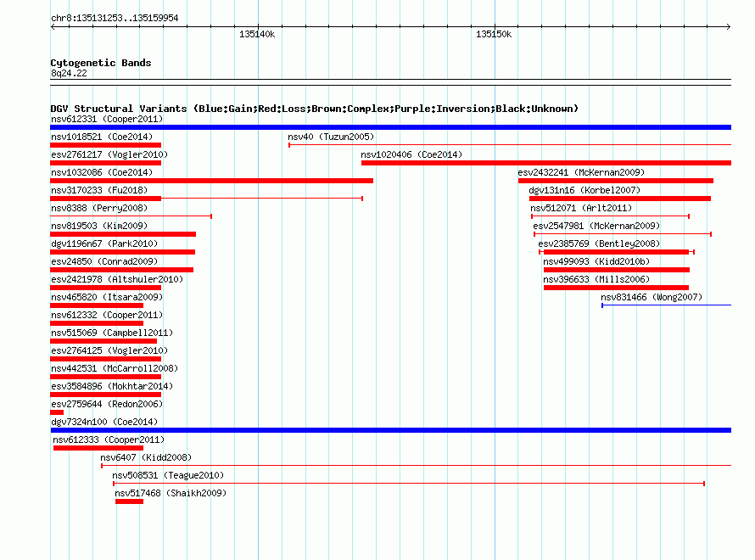Click nsv3170233 (Fu2018) label
Screen dimensions: 755x560
pos(99,190)
